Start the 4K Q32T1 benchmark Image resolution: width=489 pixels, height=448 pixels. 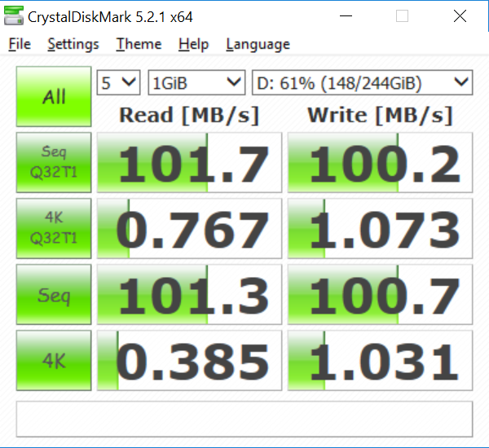54,229
